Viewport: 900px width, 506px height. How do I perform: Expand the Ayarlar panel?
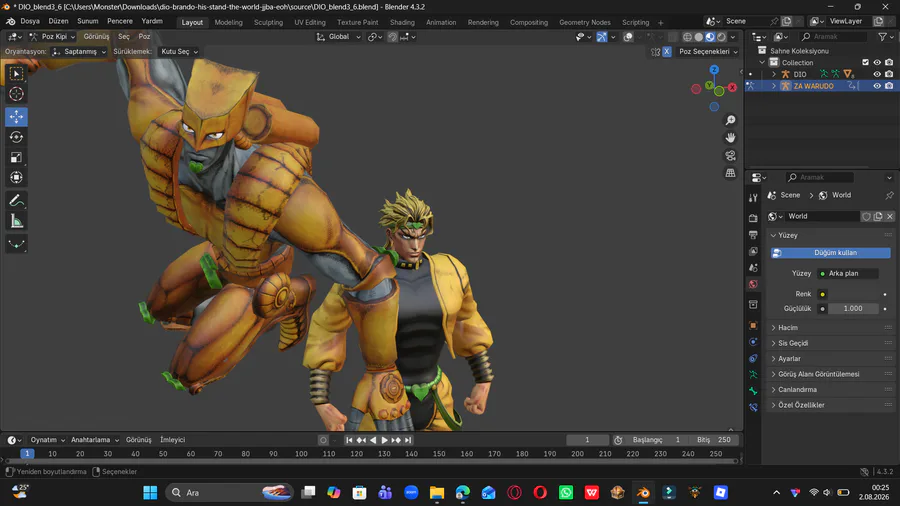click(789, 359)
